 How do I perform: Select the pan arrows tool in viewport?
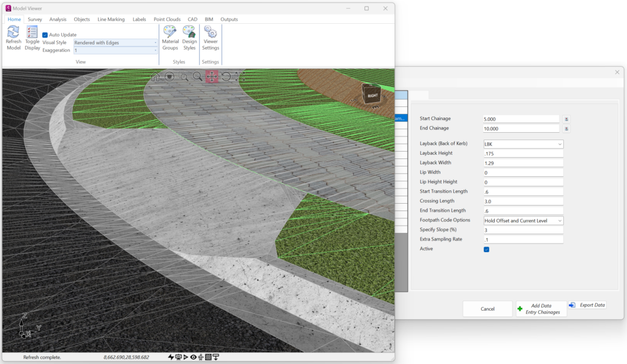pyautogui.click(x=212, y=76)
